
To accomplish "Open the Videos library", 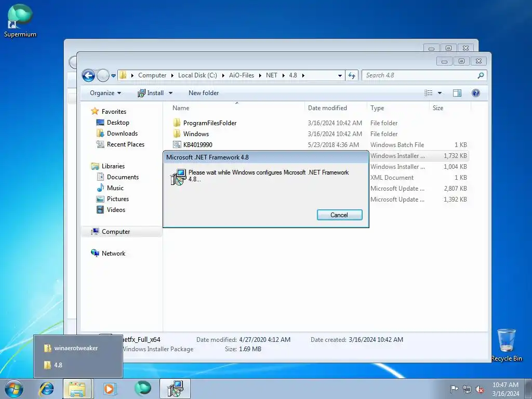I will pos(116,210).
